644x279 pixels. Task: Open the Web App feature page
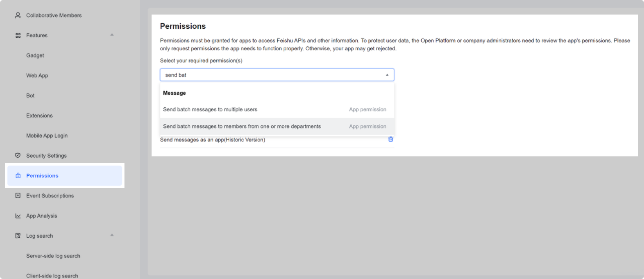pos(37,75)
